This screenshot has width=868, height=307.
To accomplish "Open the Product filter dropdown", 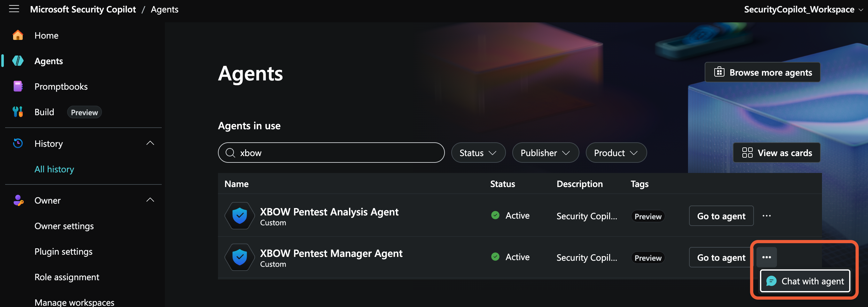I will (616, 153).
